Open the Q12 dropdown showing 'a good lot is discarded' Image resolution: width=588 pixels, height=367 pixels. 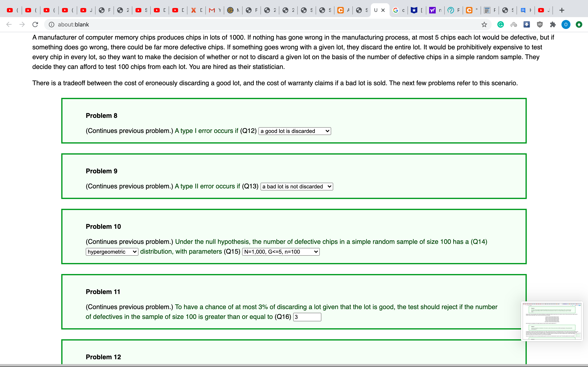pyautogui.click(x=294, y=131)
